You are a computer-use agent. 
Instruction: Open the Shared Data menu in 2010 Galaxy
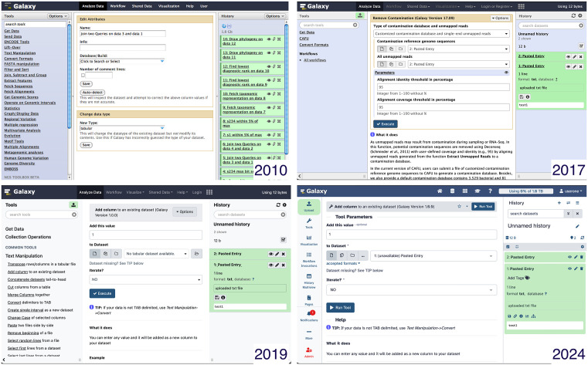tap(141, 6)
